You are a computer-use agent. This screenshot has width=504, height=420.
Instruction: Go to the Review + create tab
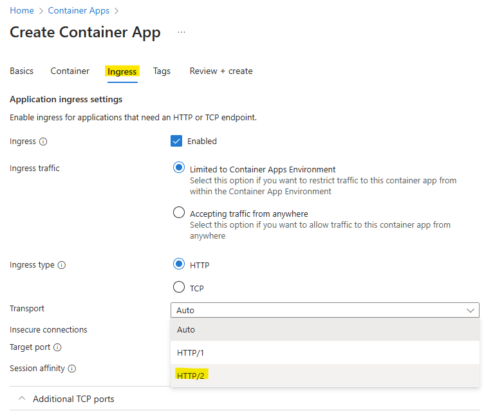point(221,71)
